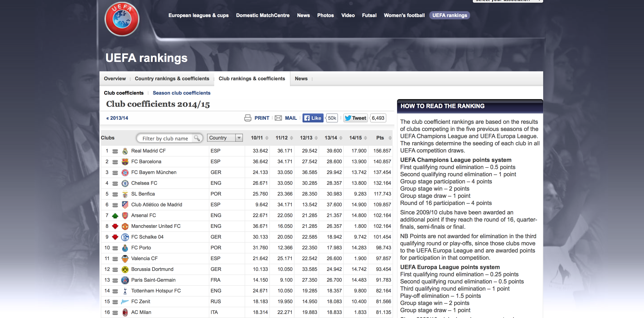Image resolution: width=644 pixels, height=318 pixels.
Task: Open Season club coefficients link
Action: pos(182,93)
